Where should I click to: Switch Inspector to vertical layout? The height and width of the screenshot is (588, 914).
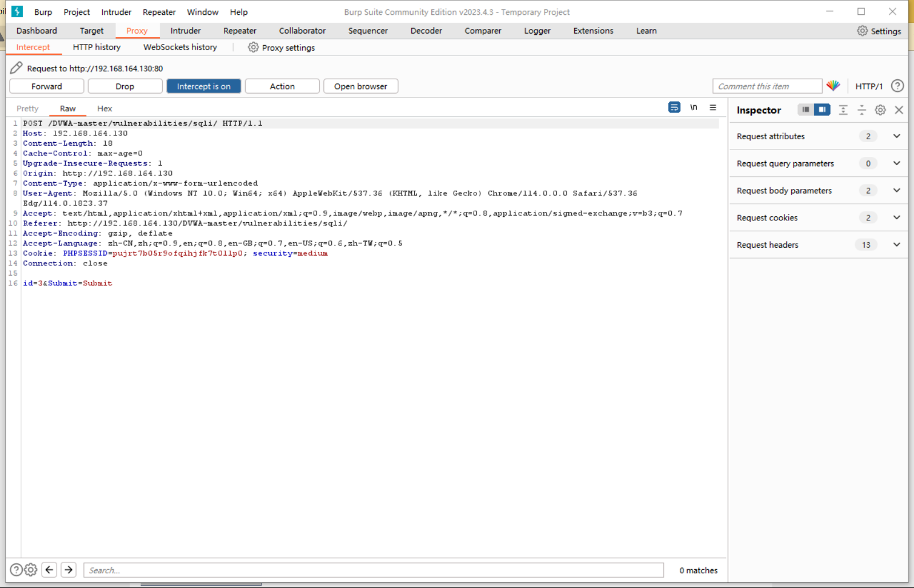coord(822,110)
